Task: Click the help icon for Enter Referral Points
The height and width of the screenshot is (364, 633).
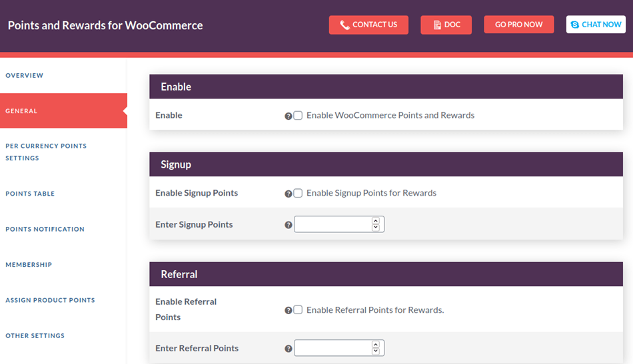Action: click(289, 349)
